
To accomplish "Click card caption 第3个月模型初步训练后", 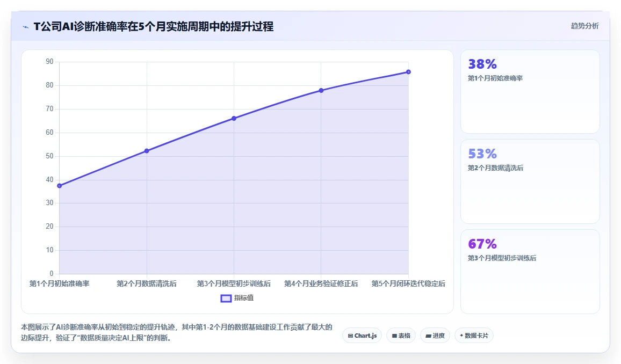I will click(x=502, y=258).
